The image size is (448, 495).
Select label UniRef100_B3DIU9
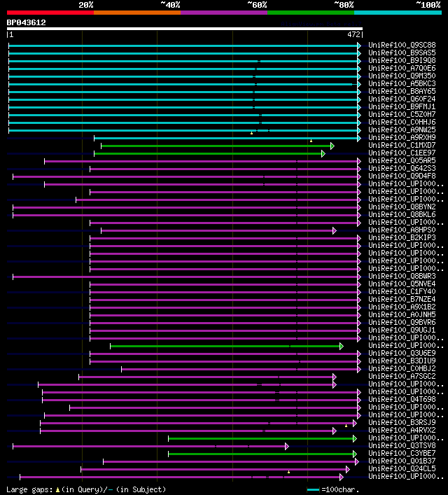pos(402,361)
